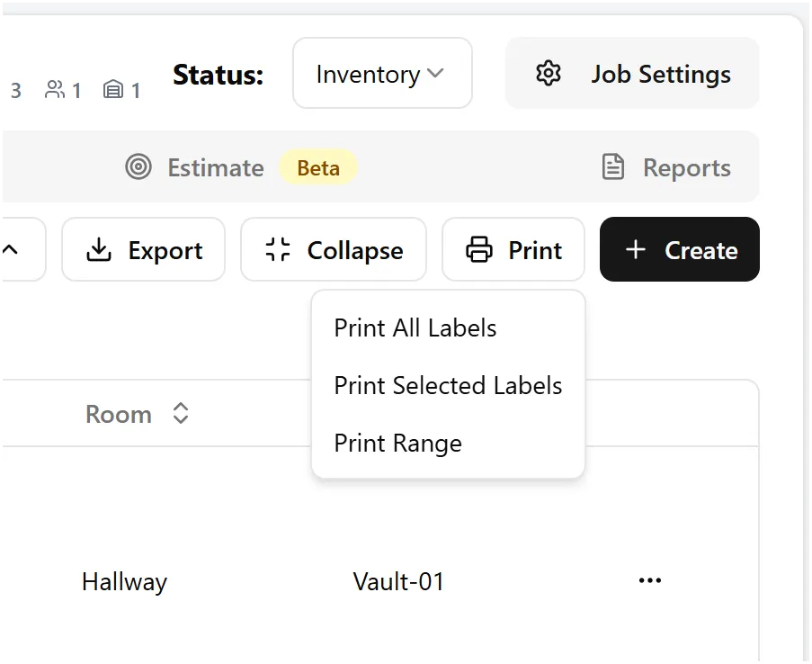
Task: Click the Export download icon
Action: pos(98,249)
